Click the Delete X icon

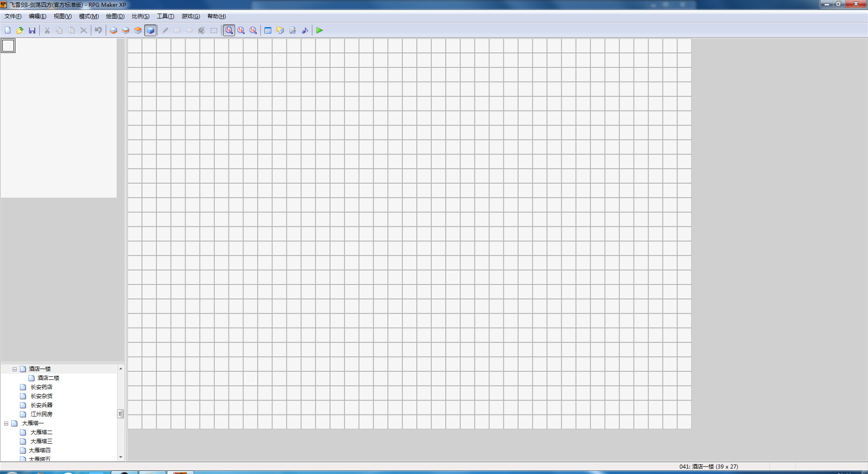[84, 30]
